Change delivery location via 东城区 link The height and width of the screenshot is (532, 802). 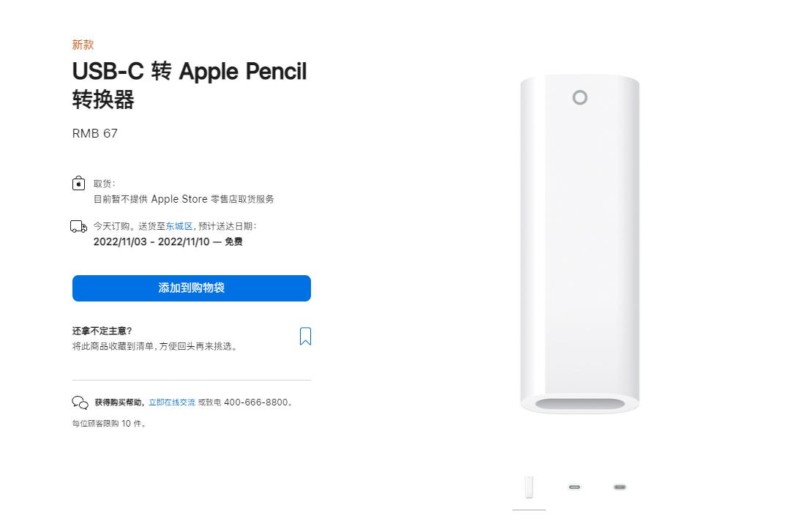(x=179, y=226)
